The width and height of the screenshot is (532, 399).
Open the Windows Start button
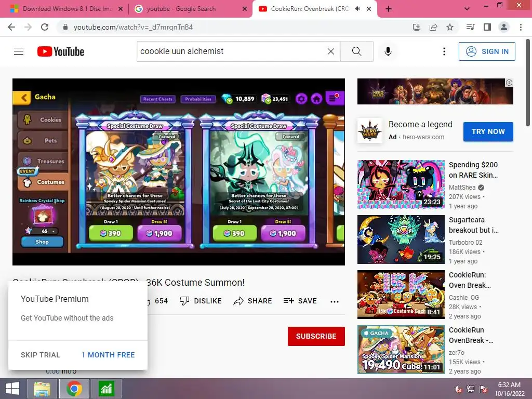point(12,389)
